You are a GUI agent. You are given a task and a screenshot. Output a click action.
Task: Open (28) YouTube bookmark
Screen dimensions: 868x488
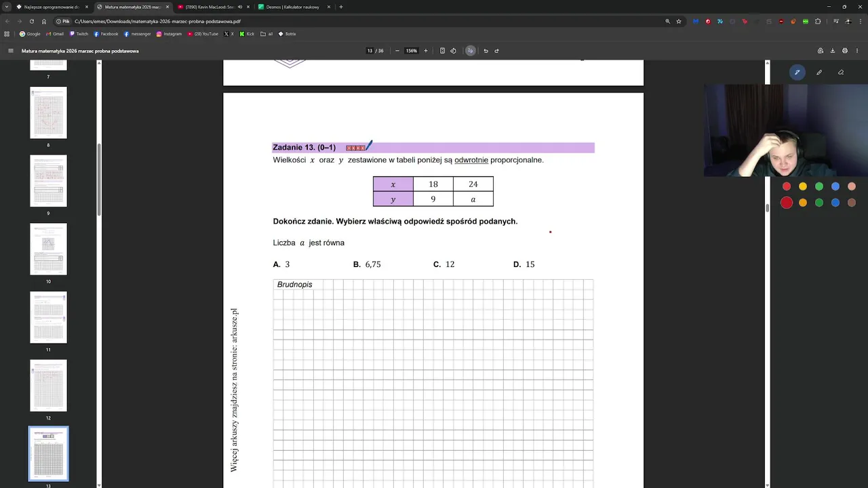(x=203, y=34)
